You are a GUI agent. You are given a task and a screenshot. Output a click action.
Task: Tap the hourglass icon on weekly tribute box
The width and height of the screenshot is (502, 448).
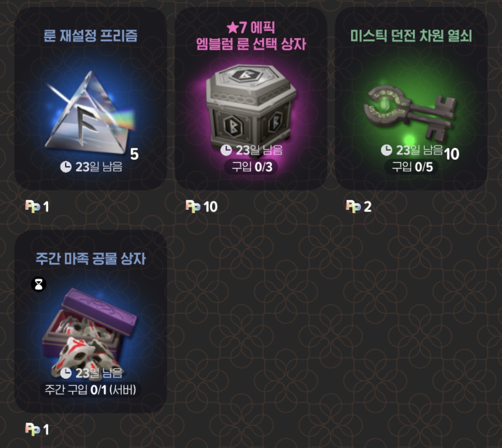point(39,284)
